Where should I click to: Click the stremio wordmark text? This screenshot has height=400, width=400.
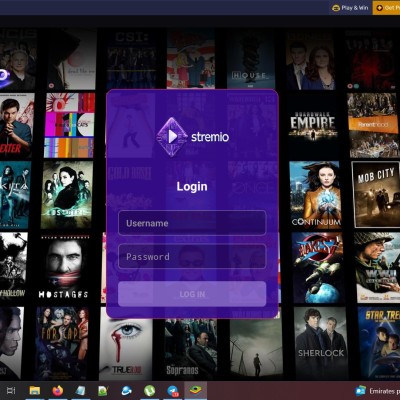(210, 137)
